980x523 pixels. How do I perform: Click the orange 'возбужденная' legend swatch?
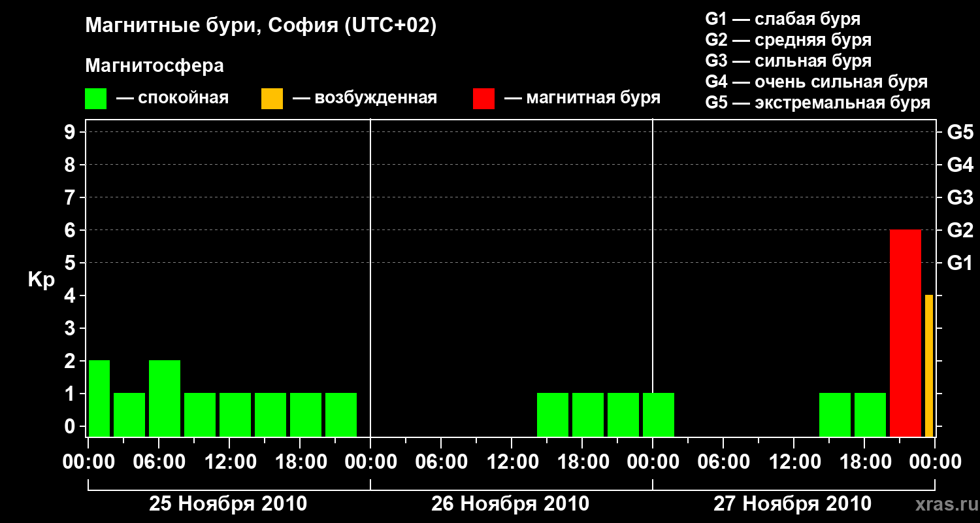click(x=272, y=99)
